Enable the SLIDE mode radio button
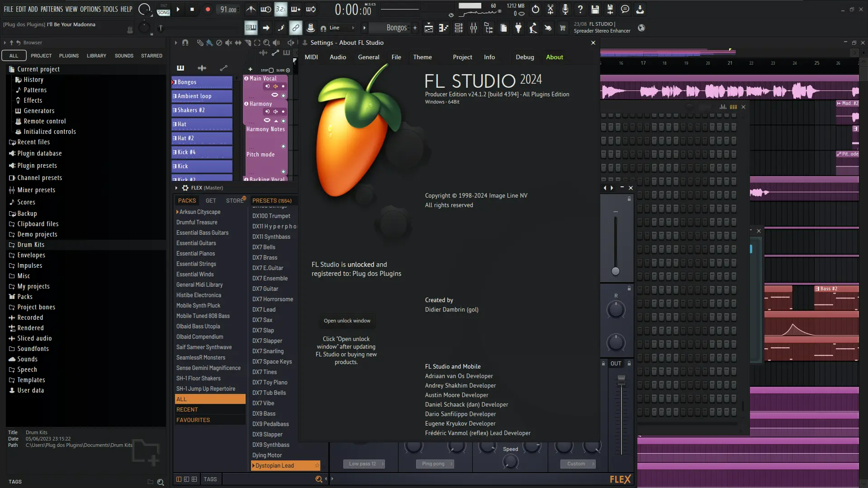This screenshot has height=488, width=868. [288, 70]
